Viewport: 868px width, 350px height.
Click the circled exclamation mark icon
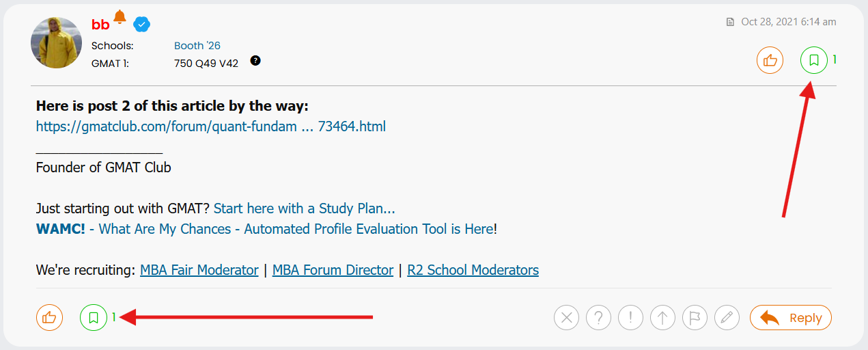click(x=630, y=317)
